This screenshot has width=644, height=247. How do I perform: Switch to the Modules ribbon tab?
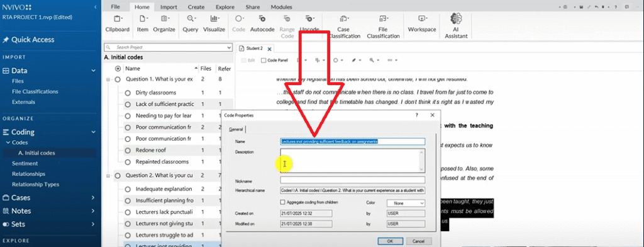[281, 7]
